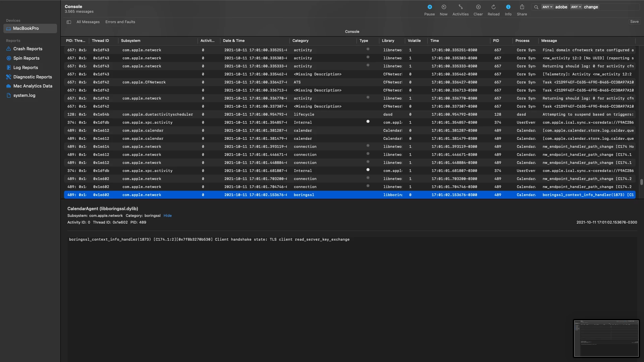Clear the console messages
Screen dimensions: 644x362
(x=478, y=7)
